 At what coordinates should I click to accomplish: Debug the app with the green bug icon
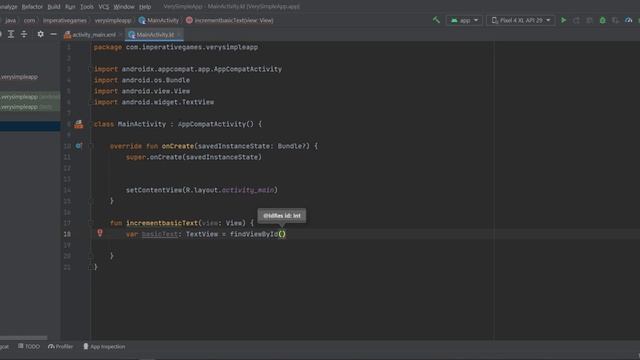point(602,20)
